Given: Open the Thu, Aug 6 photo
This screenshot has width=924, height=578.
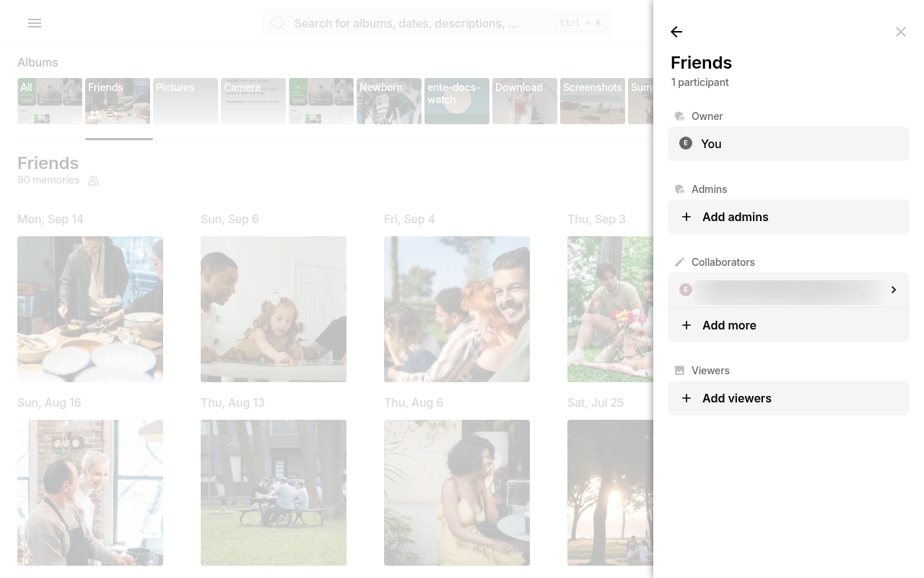Looking at the screenshot, I should tap(457, 493).
